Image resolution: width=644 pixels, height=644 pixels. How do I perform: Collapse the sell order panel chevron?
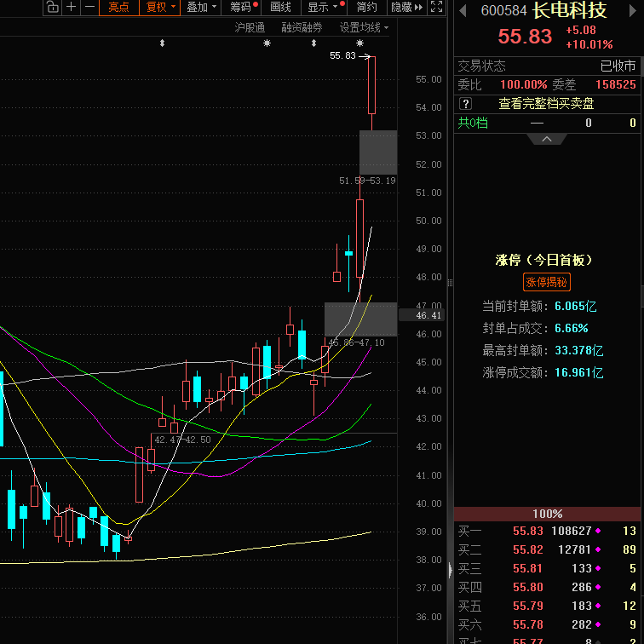[547, 139]
